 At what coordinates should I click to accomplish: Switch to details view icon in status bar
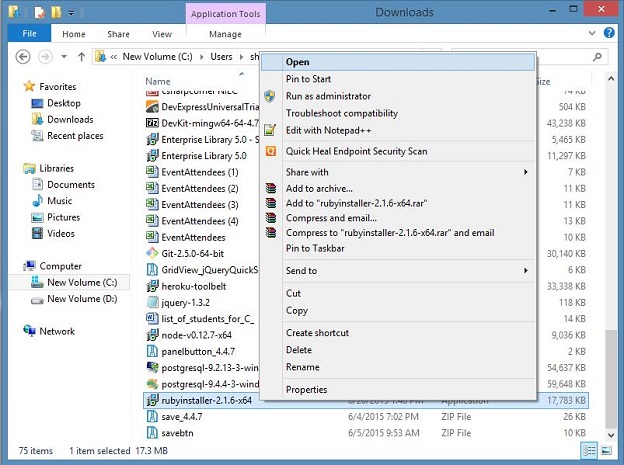[x=589, y=450]
